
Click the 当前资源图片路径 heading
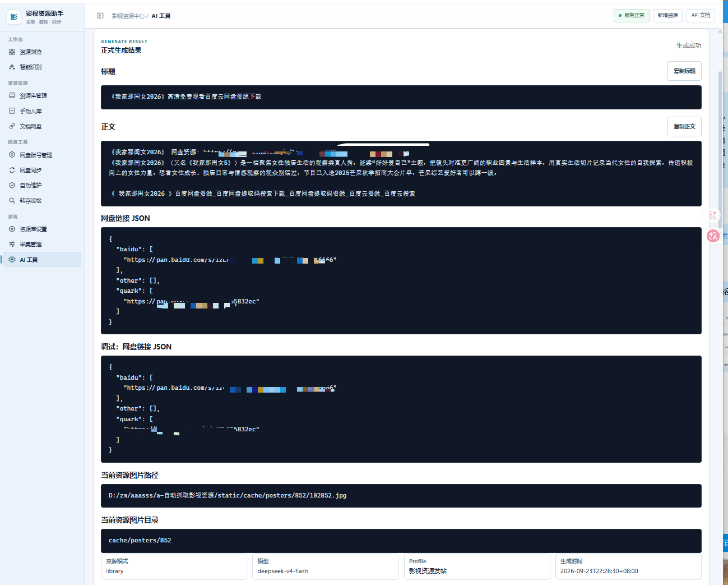pos(129,476)
